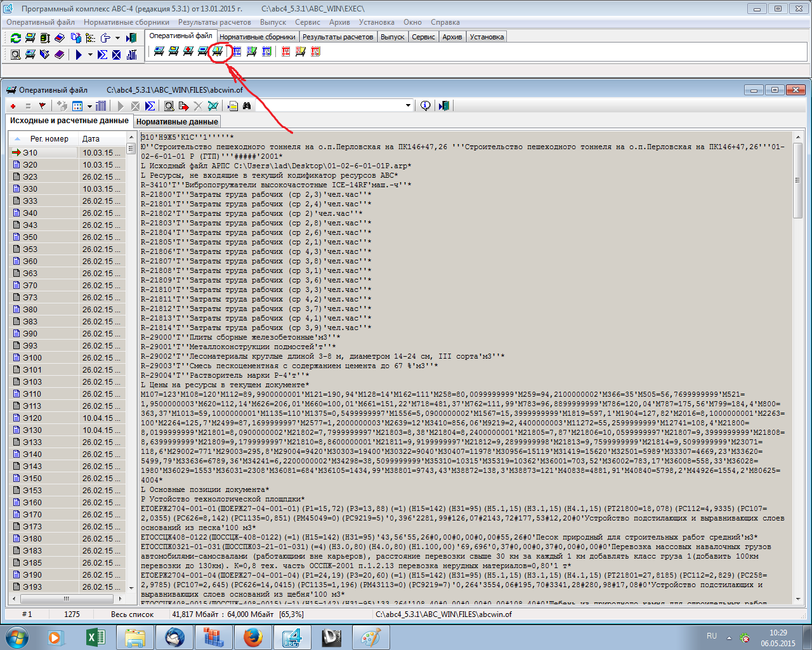
Task: Open dropdown arrow next to main play icon
Action: tap(90, 55)
